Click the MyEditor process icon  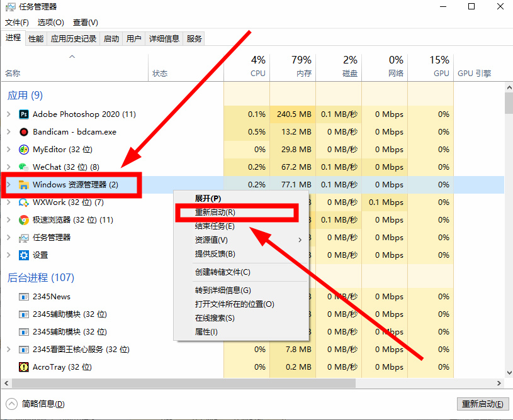[x=25, y=150]
